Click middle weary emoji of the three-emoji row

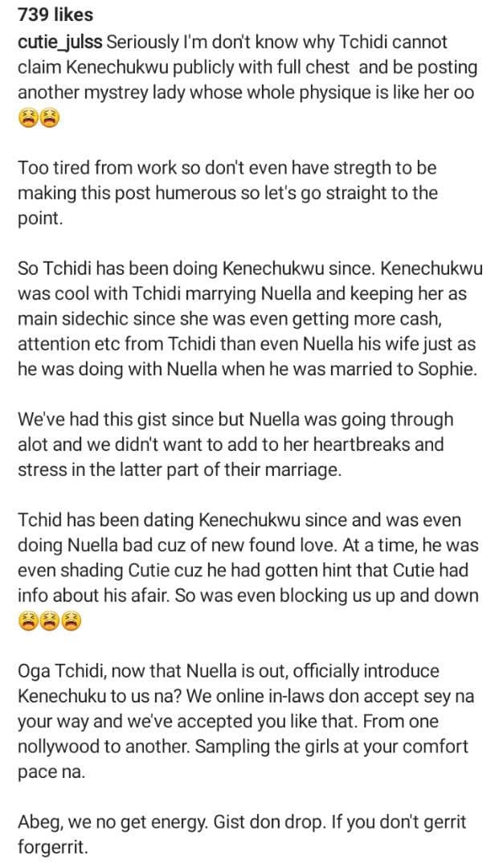click(49, 621)
